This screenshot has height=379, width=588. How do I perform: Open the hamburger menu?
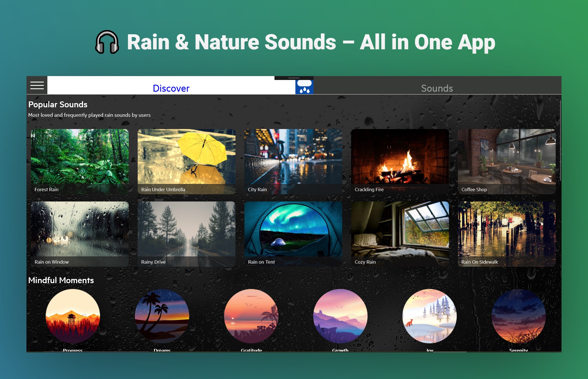pos(37,85)
